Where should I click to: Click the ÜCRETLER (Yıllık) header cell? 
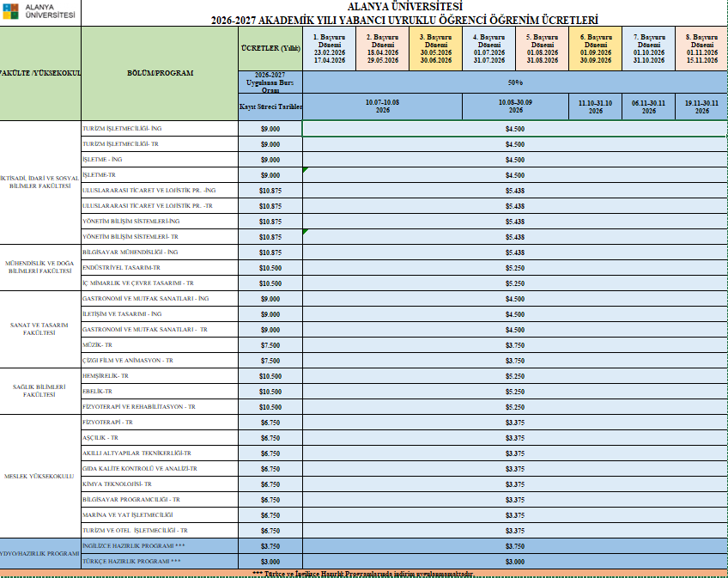(x=270, y=48)
